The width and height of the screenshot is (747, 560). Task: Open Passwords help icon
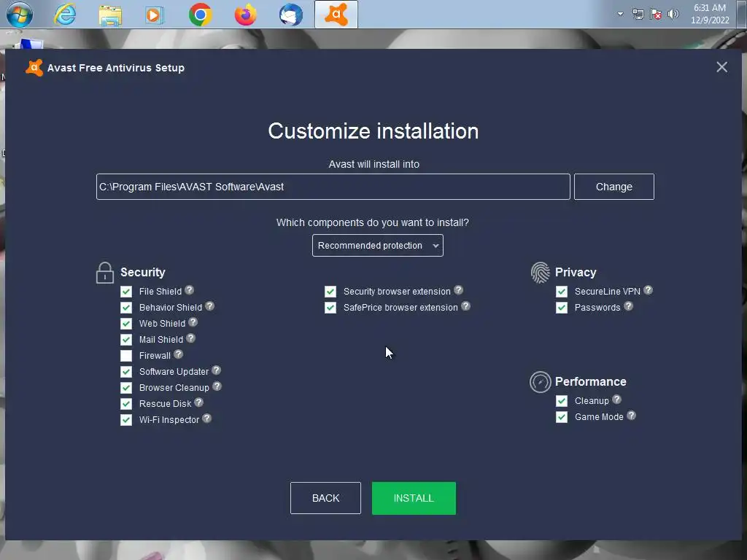coord(628,306)
